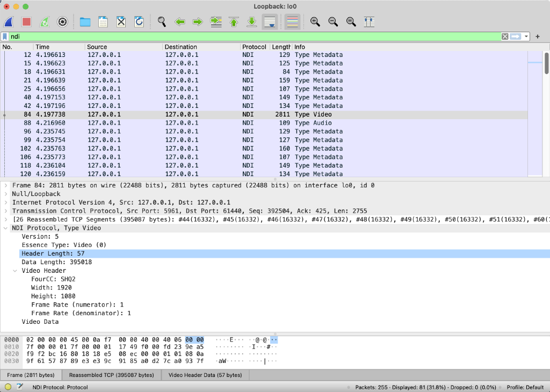
Task: Expand the Transmission Control Protocol row
Action: [5, 210]
